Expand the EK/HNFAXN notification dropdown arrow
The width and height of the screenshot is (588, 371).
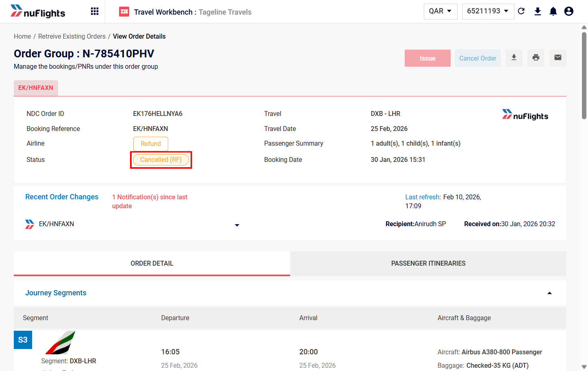(x=237, y=225)
